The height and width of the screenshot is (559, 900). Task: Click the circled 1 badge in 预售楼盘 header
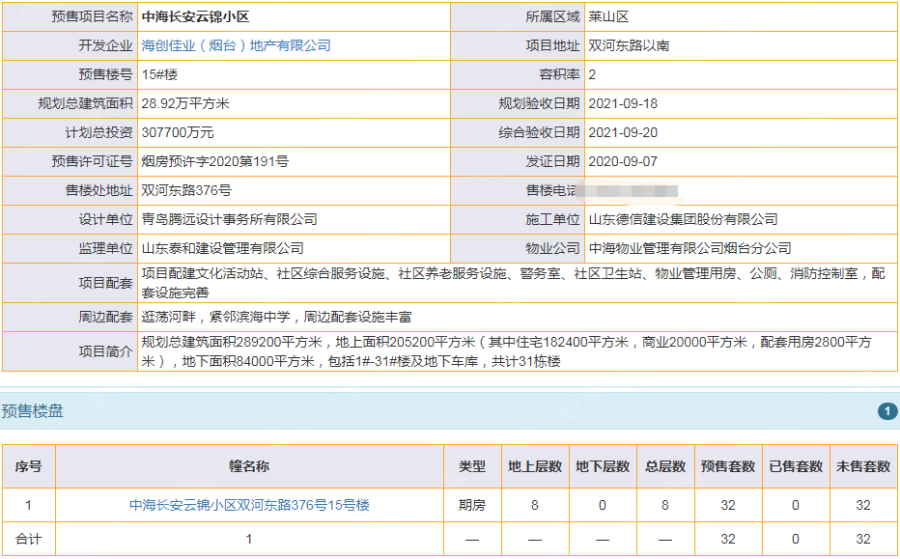point(887,411)
